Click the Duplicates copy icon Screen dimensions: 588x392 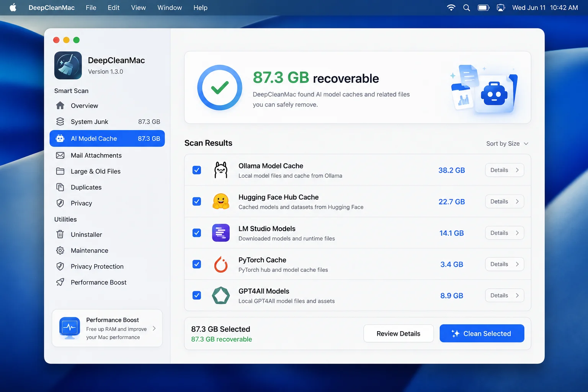[60, 187]
